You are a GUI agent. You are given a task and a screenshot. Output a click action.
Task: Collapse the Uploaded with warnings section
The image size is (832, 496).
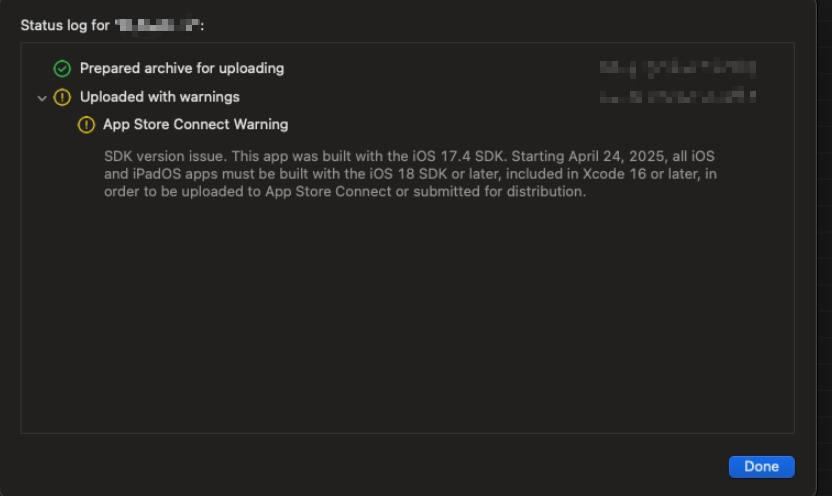(x=42, y=98)
